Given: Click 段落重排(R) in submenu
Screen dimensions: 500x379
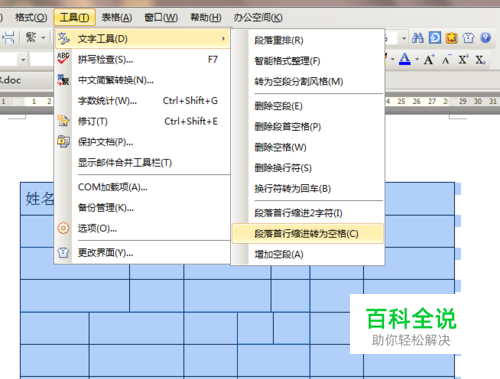Looking at the screenshot, I should [308, 40].
